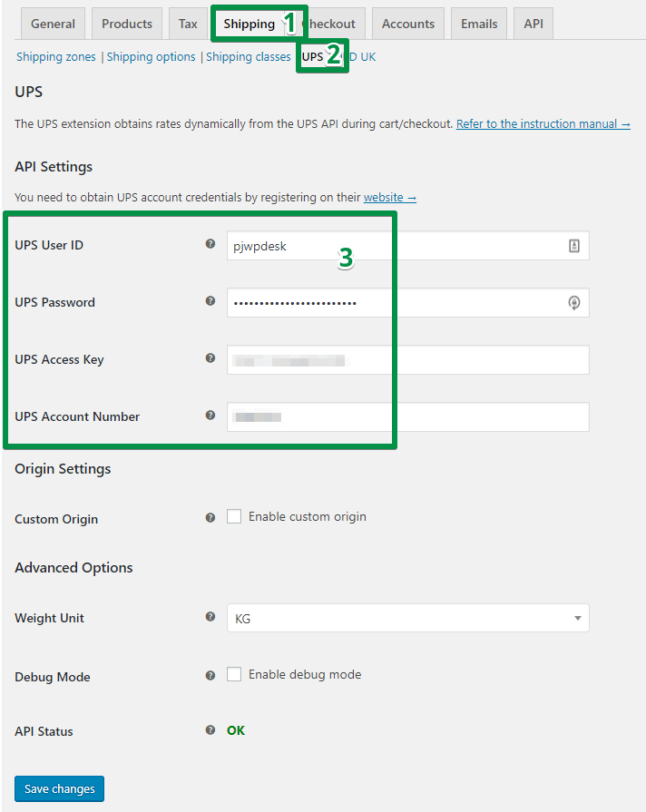The height and width of the screenshot is (812, 646).
Task: View help tooltip for Weight Unit
Action: point(210,616)
